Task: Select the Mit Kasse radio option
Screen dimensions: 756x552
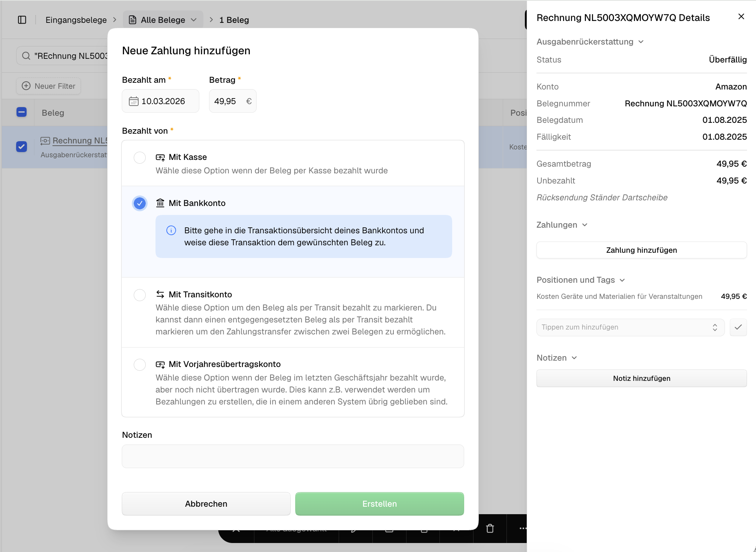Action: pyautogui.click(x=140, y=157)
